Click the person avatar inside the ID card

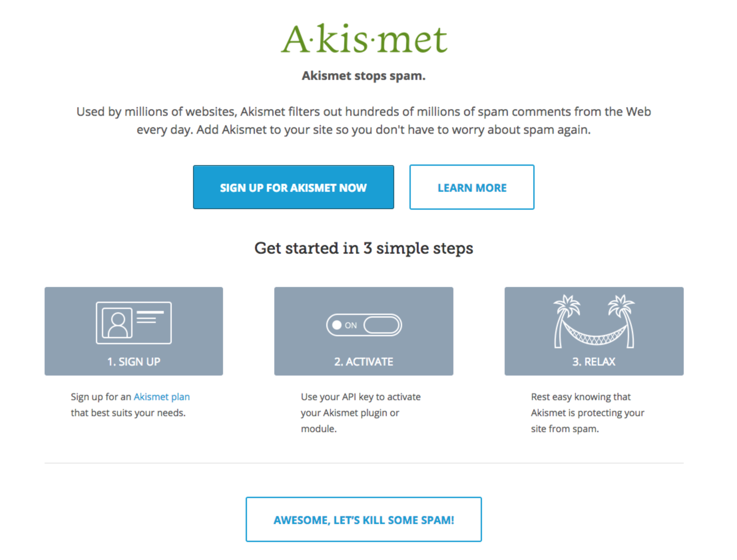click(117, 323)
